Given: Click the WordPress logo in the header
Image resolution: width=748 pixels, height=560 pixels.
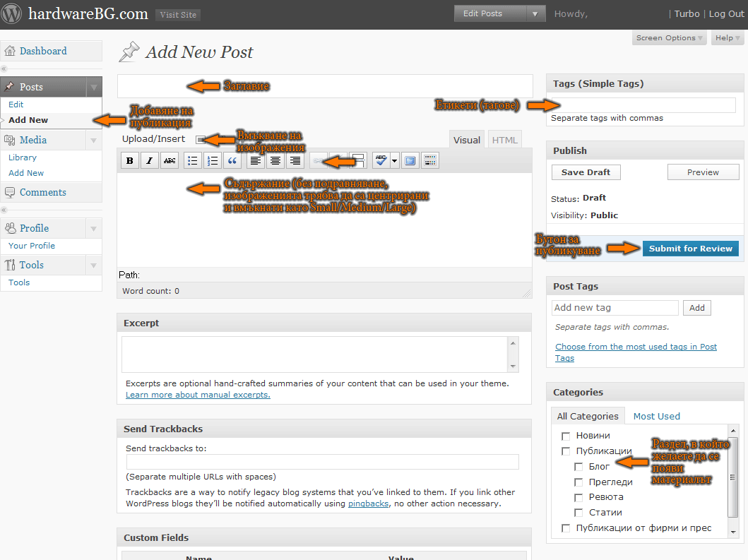Looking at the screenshot, I should pos(11,14).
